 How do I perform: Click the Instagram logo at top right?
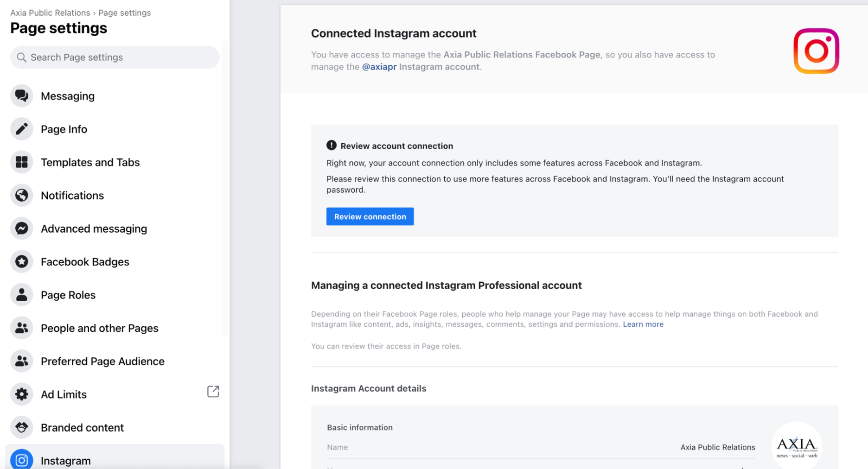coord(816,51)
